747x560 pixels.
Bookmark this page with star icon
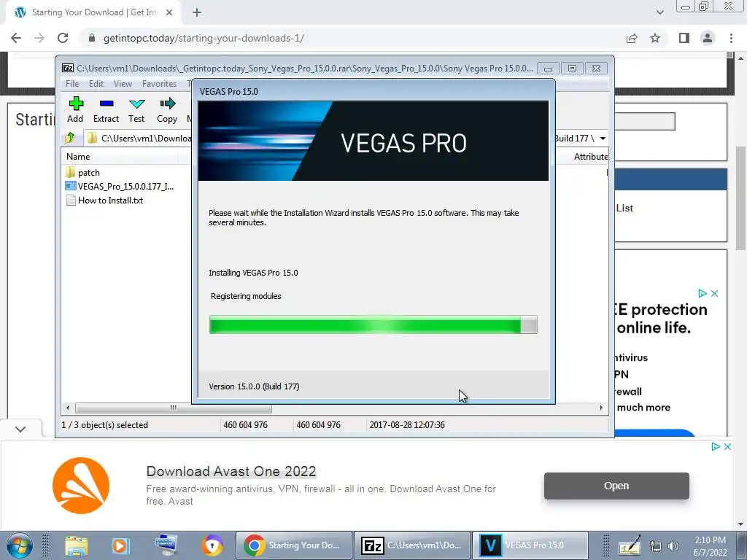(x=656, y=38)
